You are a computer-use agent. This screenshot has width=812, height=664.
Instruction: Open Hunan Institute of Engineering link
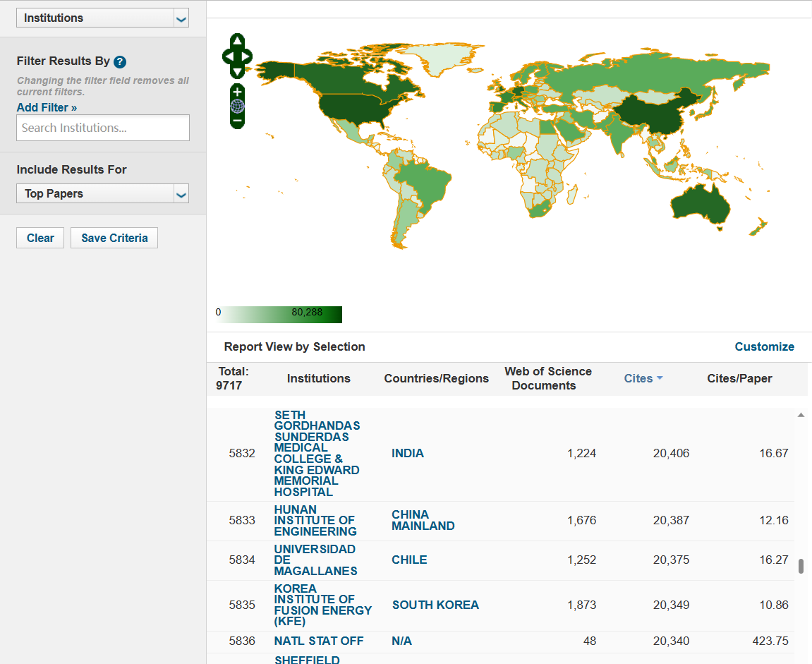(x=315, y=520)
